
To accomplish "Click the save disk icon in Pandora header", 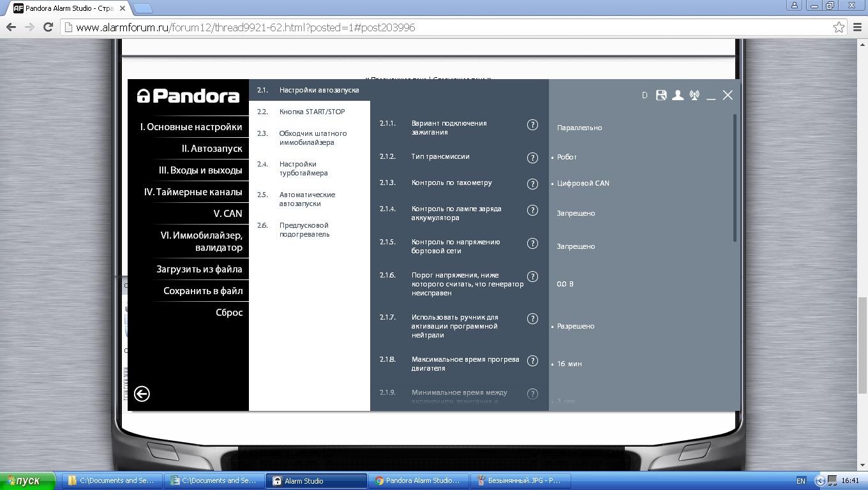I will click(661, 95).
